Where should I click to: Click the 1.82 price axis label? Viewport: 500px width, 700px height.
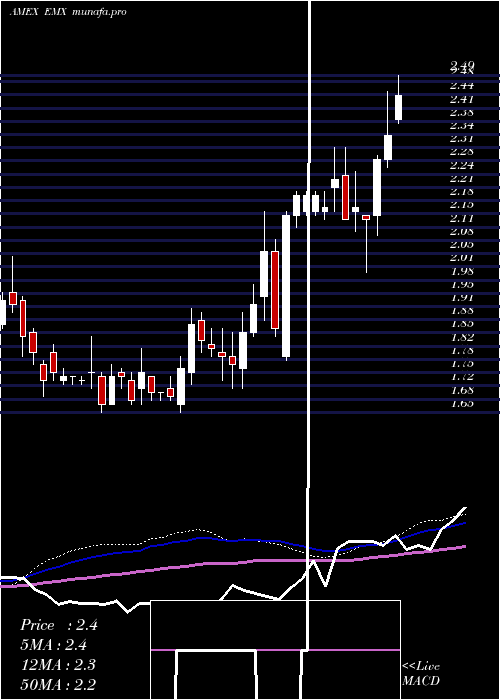[x=462, y=337]
